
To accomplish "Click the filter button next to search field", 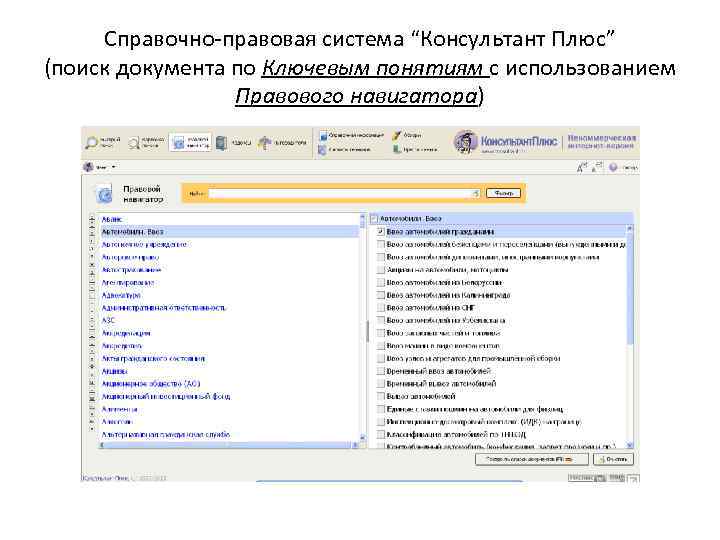I will click(503, 193).
